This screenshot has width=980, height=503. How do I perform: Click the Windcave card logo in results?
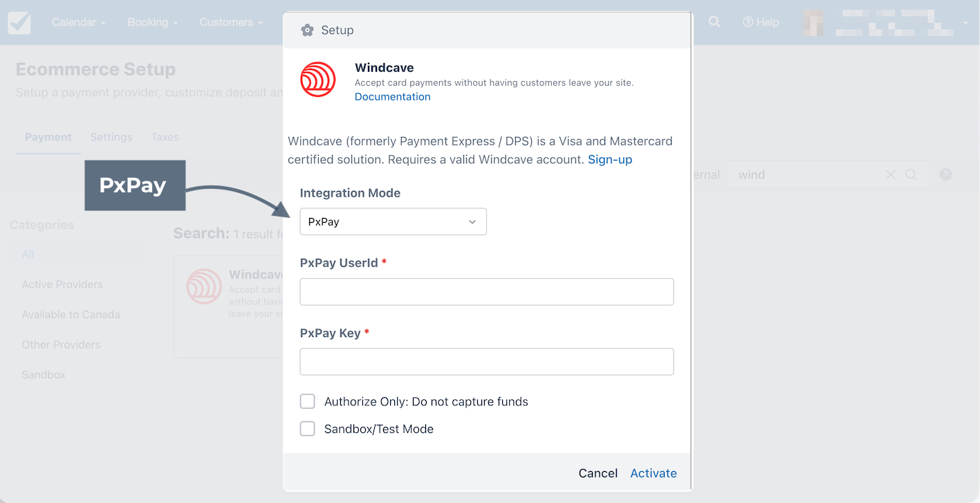pyautogui.click(x=204, y=286)
